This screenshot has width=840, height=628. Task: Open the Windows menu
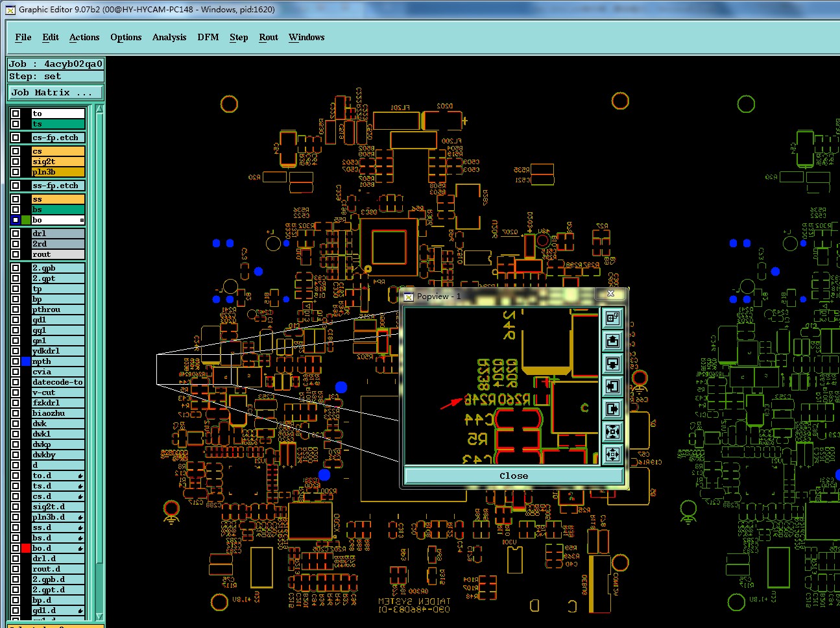307,38
